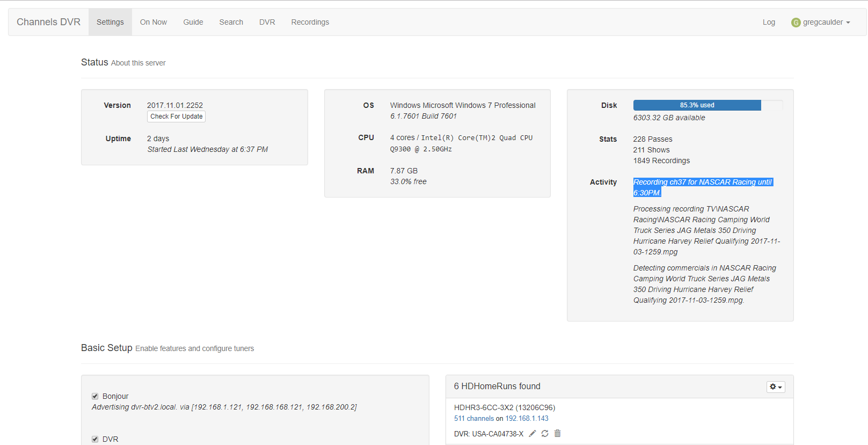Image resolution: width=868 pixels, height=445 pixels.
Task: Switch to the Guide tab
Action: point(193,22)
